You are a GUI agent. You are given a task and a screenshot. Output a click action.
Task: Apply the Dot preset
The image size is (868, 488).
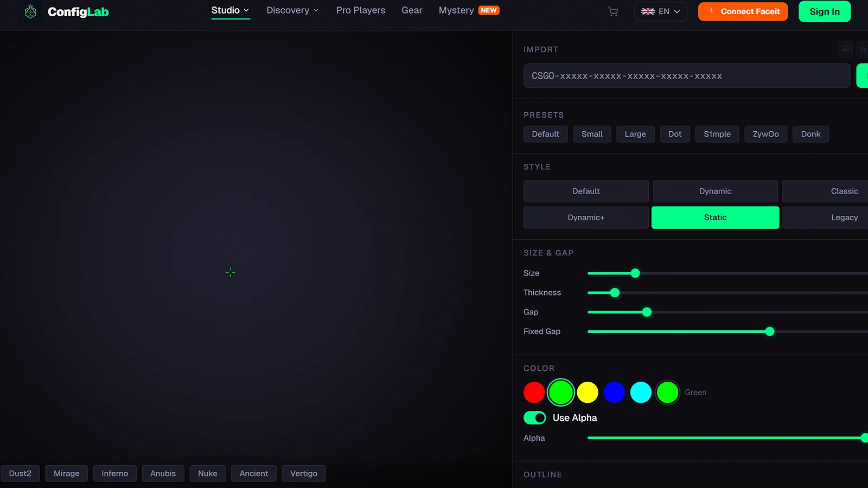[x=675, y=134]
